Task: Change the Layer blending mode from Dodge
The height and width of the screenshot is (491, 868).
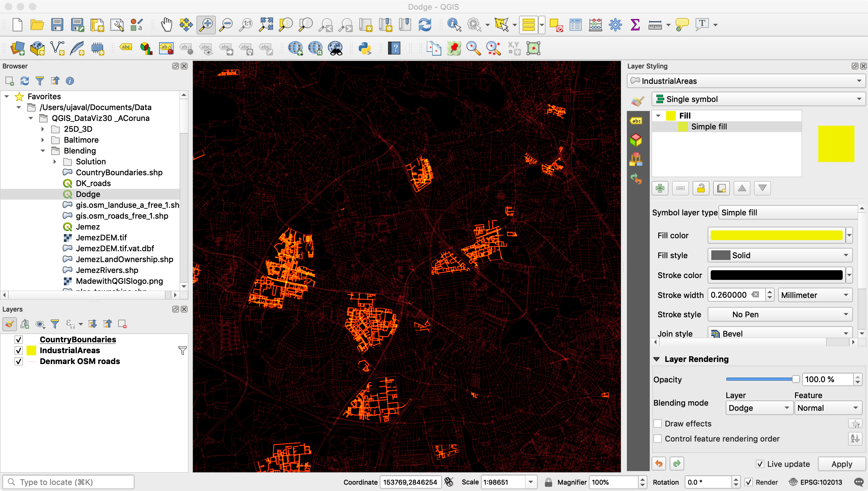Action: (x=759, y=408)
